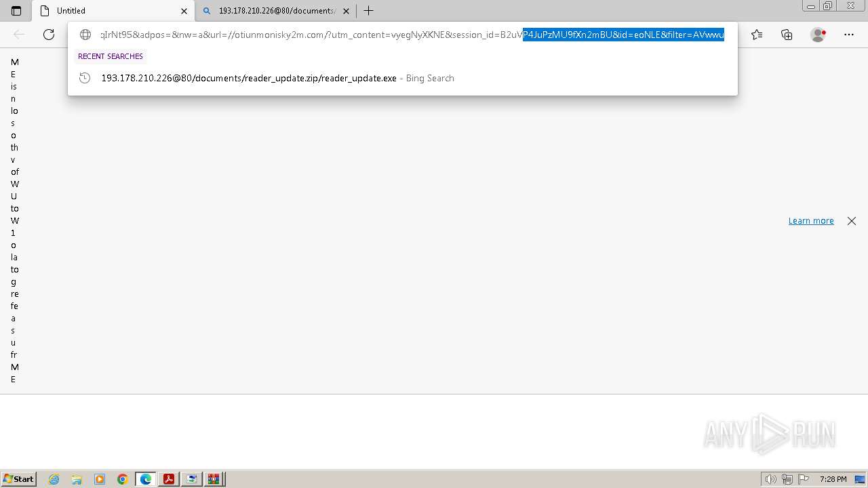Click the show desktop tray button
This screenshot has width=868, height=488.
click(x=861, y=479)
